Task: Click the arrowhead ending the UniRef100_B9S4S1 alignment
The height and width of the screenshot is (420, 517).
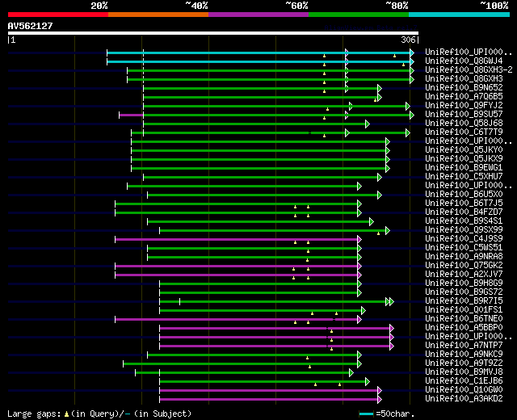Action: tap(372, 222)
